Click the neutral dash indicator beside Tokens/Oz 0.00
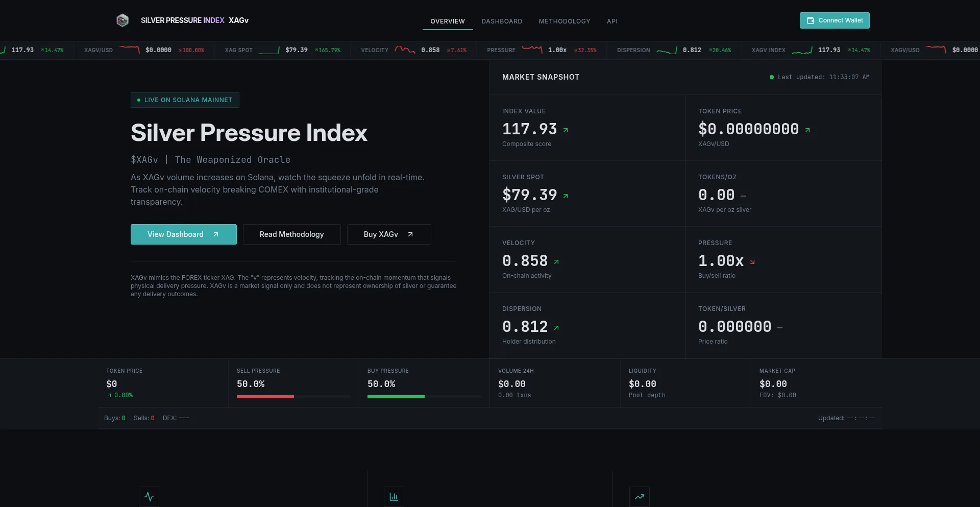This screenshot has width=980, height=507. (x=743, y=196)
